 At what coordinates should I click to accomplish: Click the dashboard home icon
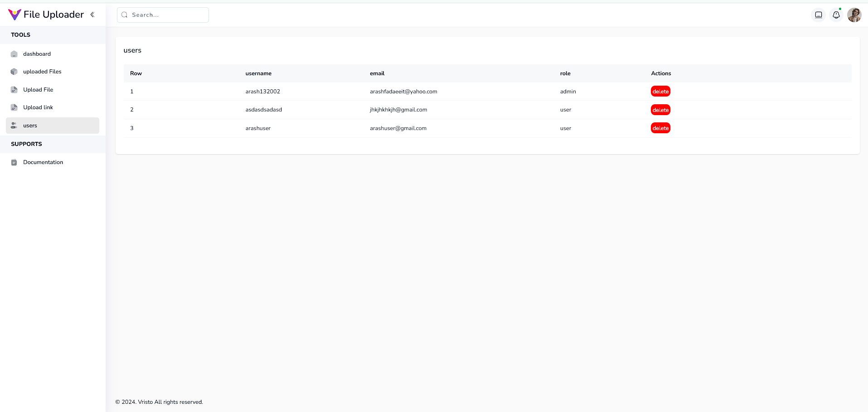coord(14,54)
